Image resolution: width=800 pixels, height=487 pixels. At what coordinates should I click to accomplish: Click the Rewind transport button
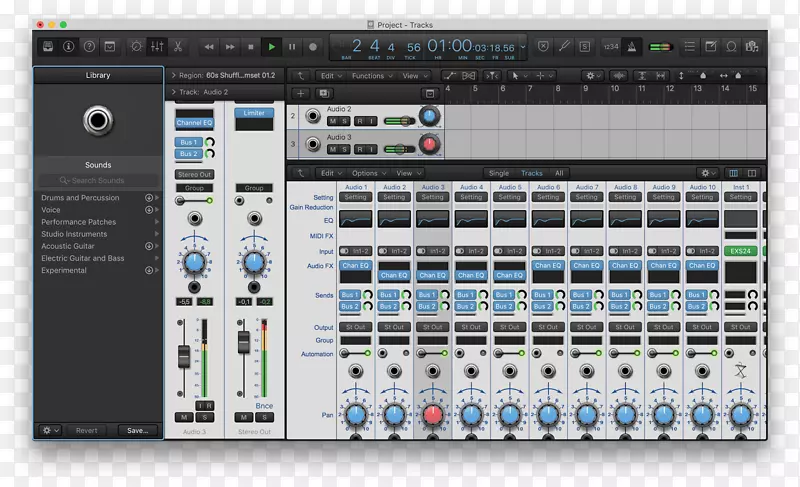[209, 46]
